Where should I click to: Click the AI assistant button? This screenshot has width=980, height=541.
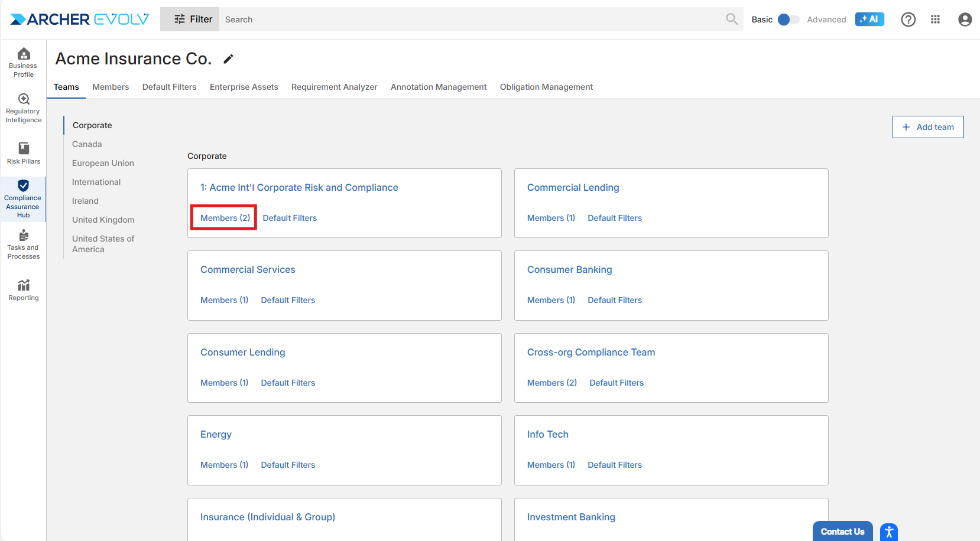[x=869, y=19]
